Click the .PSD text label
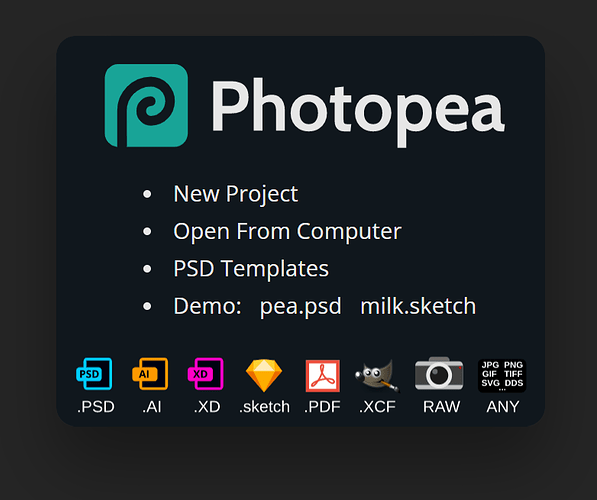The height and width of the screenshot is (500, 597). (96, 407)
